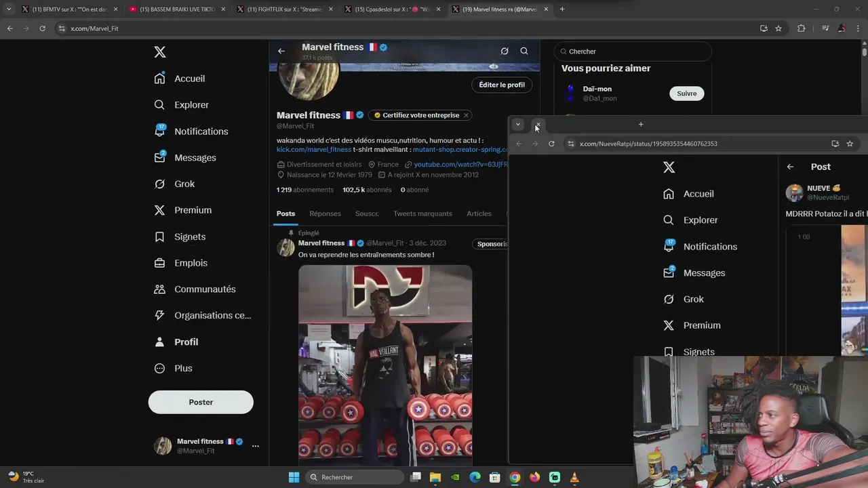The width and height of the screenshot is (868, 488).
Task: Click the main window vertical scrollbar
Action: point(865,51)
